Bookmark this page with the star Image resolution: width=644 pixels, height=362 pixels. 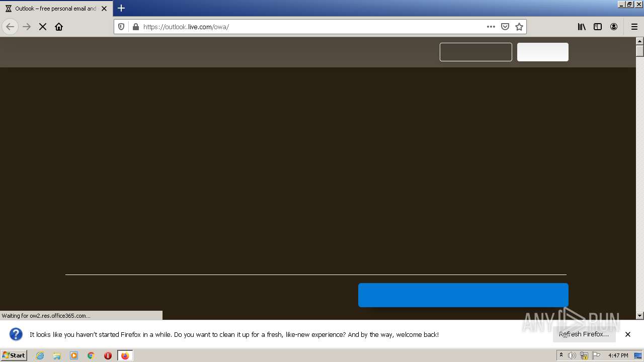tap(519, 27)
